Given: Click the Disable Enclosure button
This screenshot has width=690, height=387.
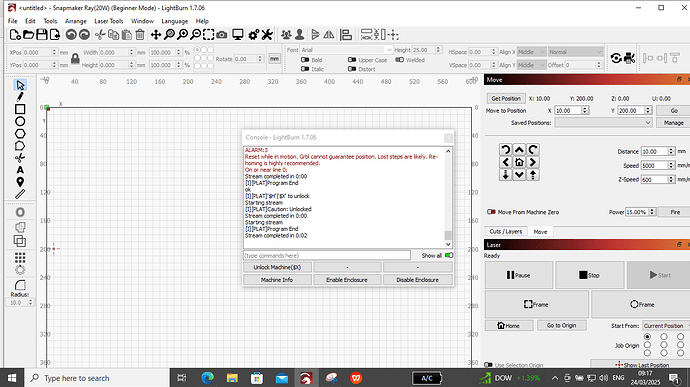Looking at the screenshot, I should (x=418, y=280).
